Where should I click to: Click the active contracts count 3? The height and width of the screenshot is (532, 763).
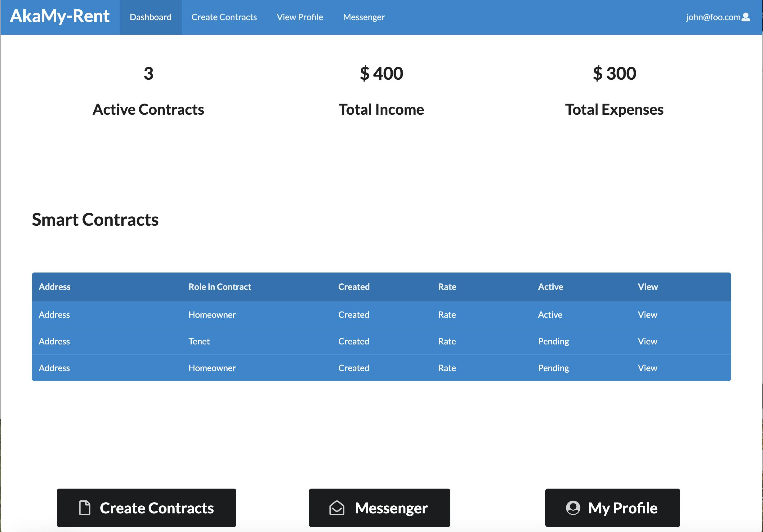tap(149, 73)
